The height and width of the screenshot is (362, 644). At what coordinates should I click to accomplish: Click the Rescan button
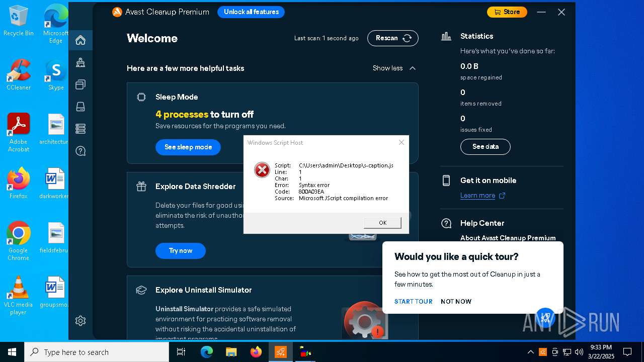(x=393, y=38)
